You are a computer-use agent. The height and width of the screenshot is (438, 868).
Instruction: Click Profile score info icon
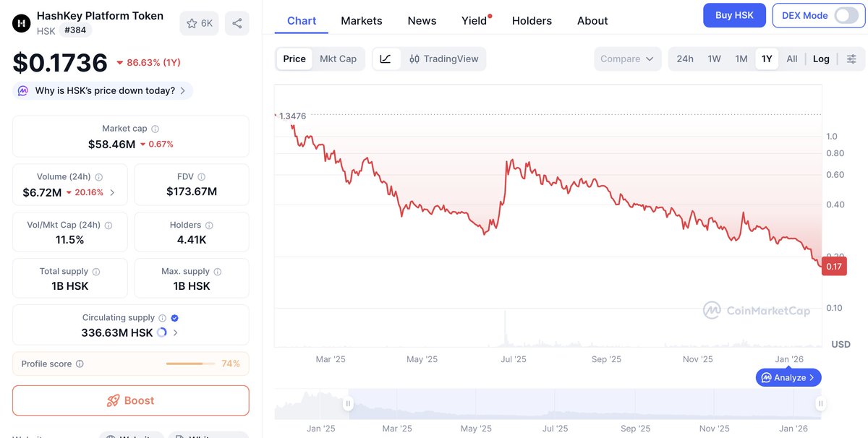[80, 364]
